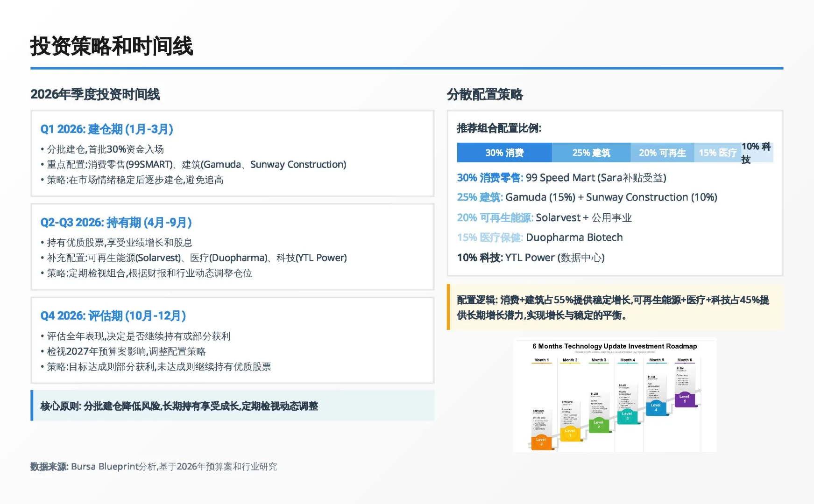The width and height of the screenshot is (814, 504).
Task: Click the 25% 建筑 bar segment
Action: click(x=591, y=153)
